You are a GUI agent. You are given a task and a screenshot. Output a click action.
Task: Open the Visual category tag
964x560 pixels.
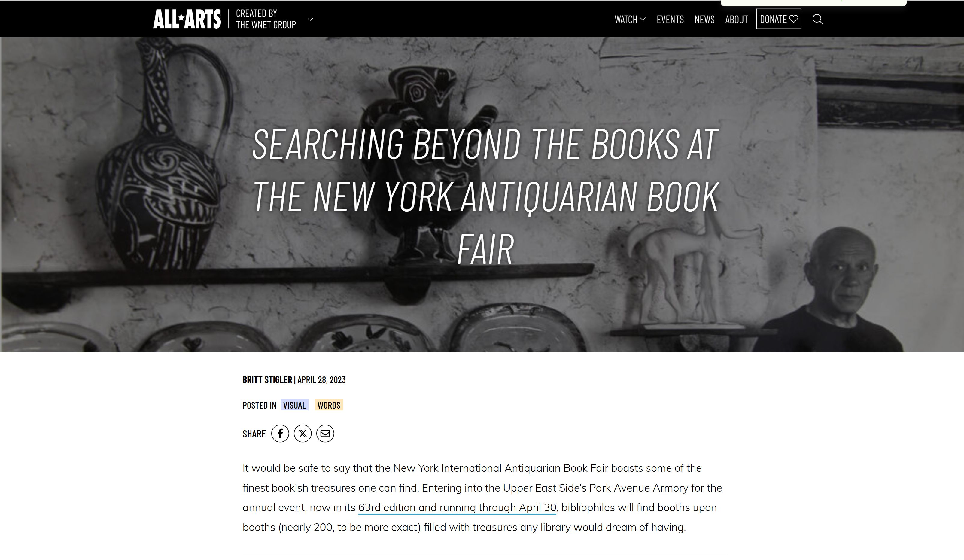coord(295,405)
